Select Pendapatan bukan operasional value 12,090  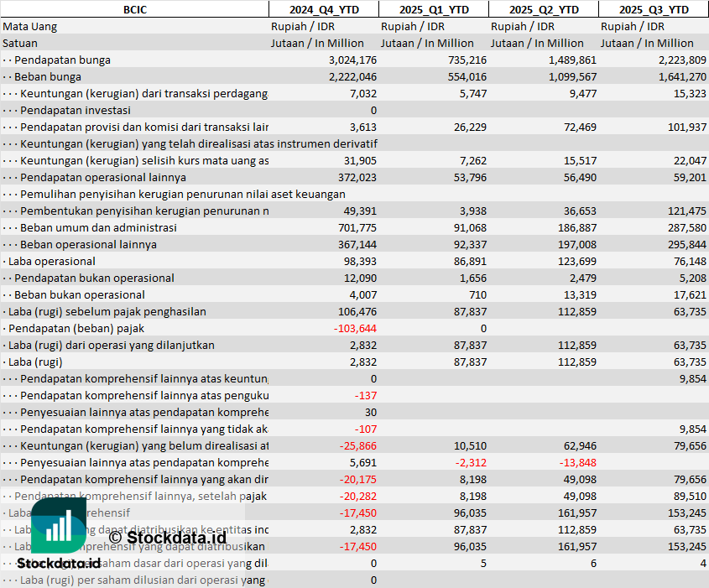(360, 278)
